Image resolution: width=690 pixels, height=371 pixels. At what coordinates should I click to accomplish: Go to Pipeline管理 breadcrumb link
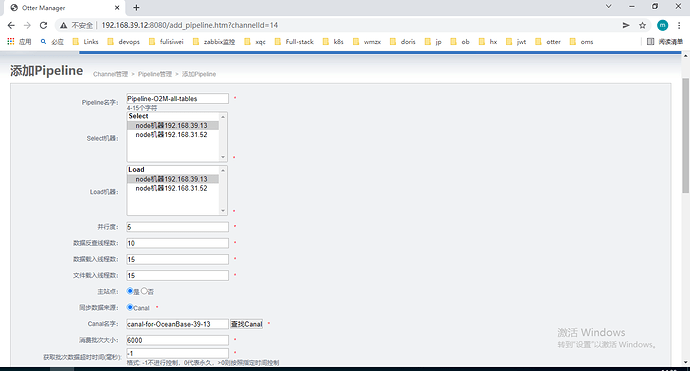(x=155, y=74)
